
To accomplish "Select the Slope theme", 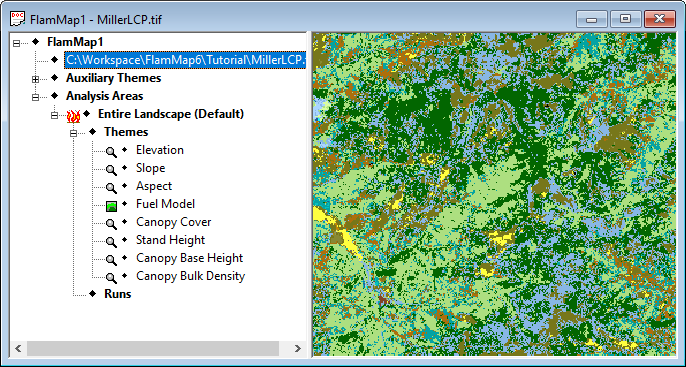I will pyautogui.click(x=150, y=168).
